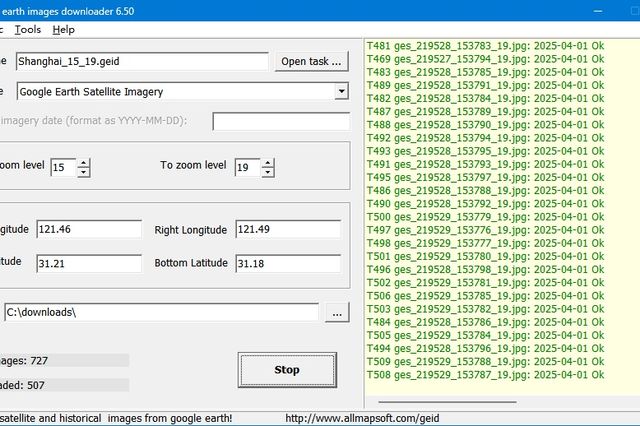Image resolution: width=640 pixels, height=426 pixels.
Task: Select log line T469 ges_219527_153794_19.jpg
Action: pos(485,59)
